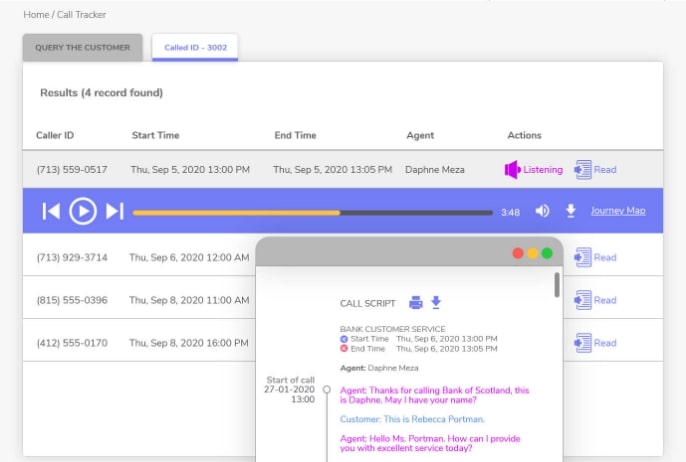Image resolution: width=686 pixels, height=462 pixels.
Task: Click BANK CUSTOMER SERVICE title
Action: pos(392,329)
